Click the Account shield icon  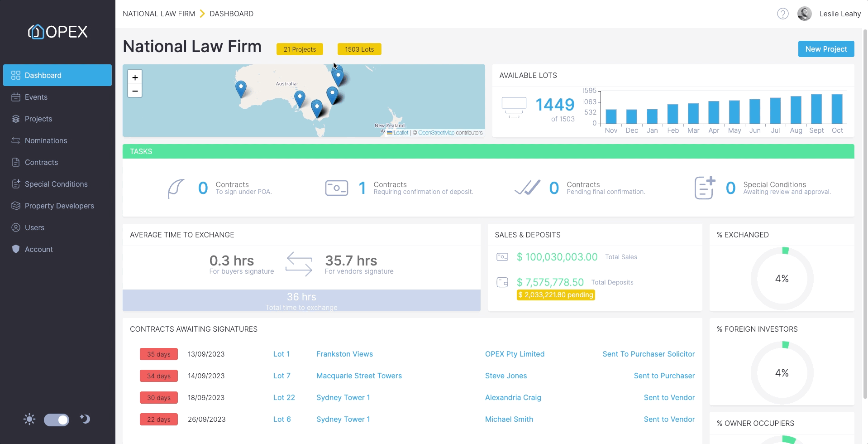16,249
